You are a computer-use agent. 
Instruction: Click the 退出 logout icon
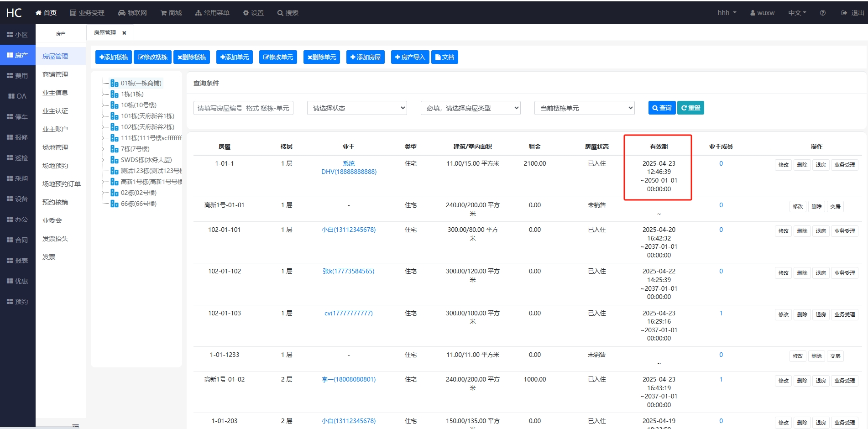844,13
